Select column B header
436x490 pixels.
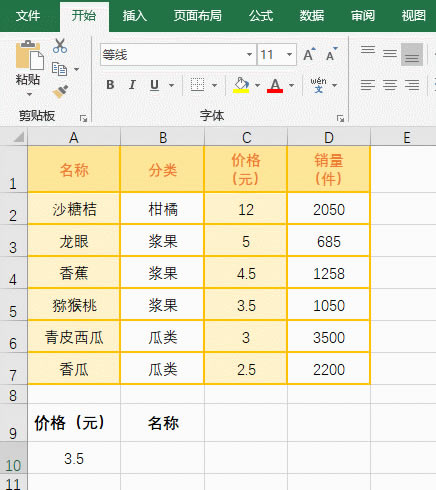[x=163, y=137]
